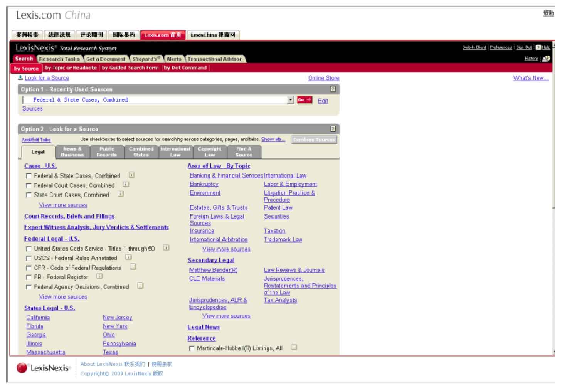Open Banking & Financial Services topic
This screenshot has width=562, height=392.
[226, 175]
